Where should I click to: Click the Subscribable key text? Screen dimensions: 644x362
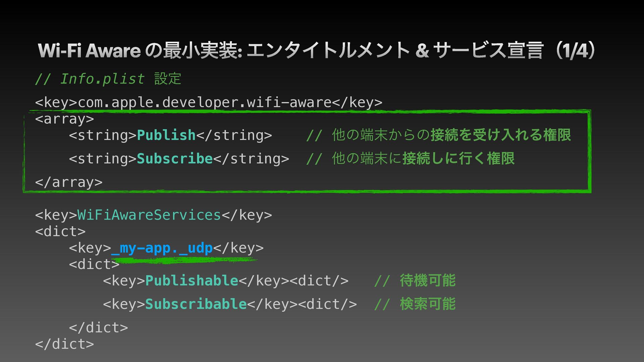pyautogui.click(x=196, y=304)
